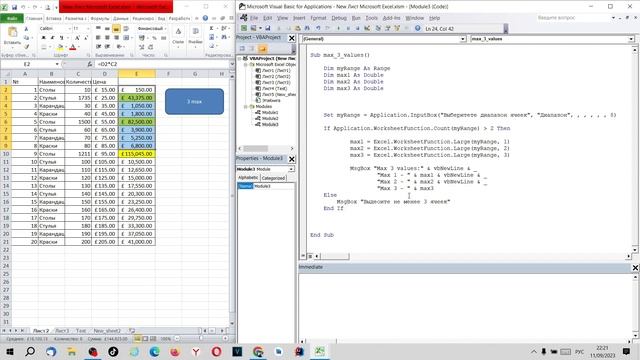Open the max_3_values procedure dropdown
The height and width of the screenshot is (360, 640).
click(x=631, y=39)
